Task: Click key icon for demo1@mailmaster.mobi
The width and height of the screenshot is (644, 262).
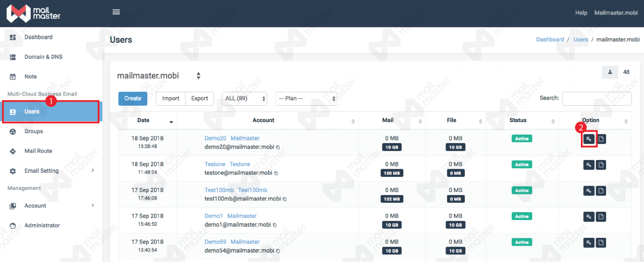Action: pyautogui.click(x=589, y=217)
